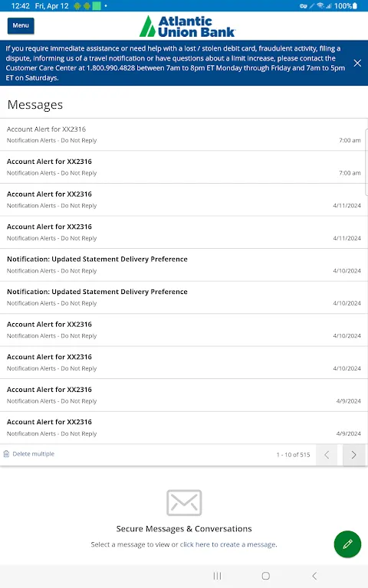Open the Menu button
The image size is (368, 588).
(x=21, y=25)
